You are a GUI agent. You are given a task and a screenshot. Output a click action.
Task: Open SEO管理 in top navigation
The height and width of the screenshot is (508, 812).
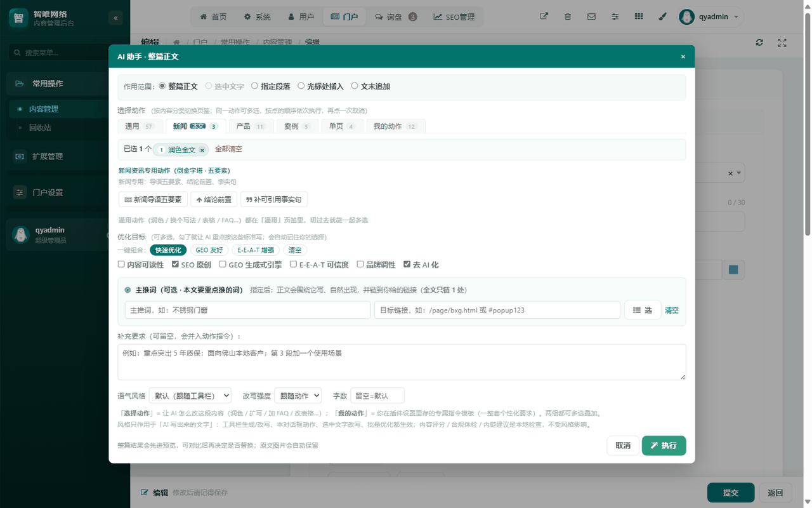click(454, 17)
